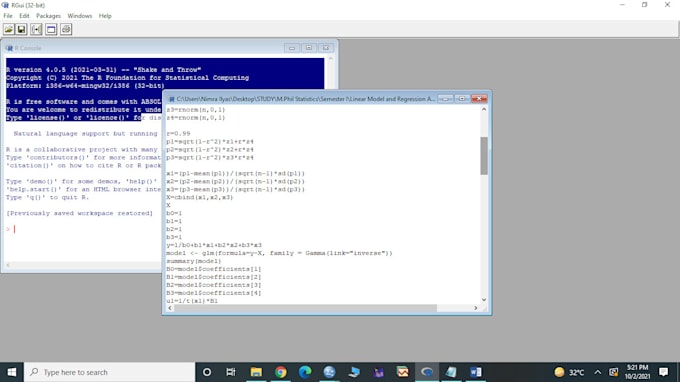Open the chart icon taskbar app
Image resolution: width=680 pixels, height=382 pixels.
402,372
